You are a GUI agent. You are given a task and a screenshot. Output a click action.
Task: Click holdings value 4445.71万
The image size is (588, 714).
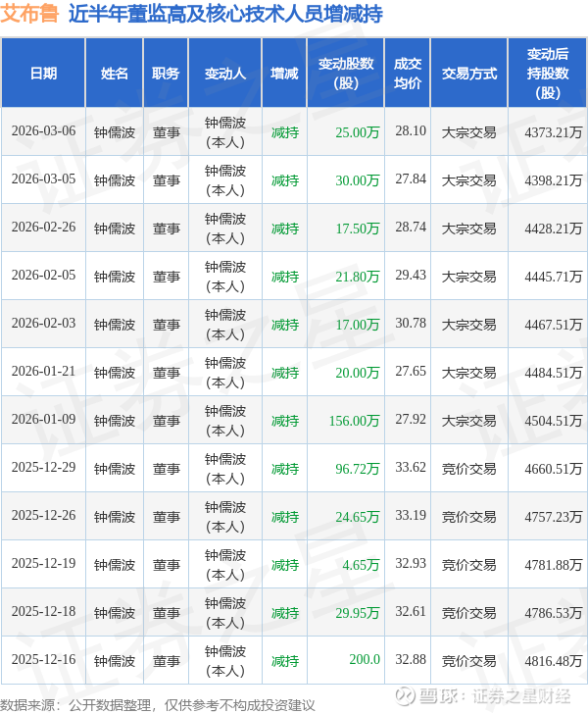[553, 277]
